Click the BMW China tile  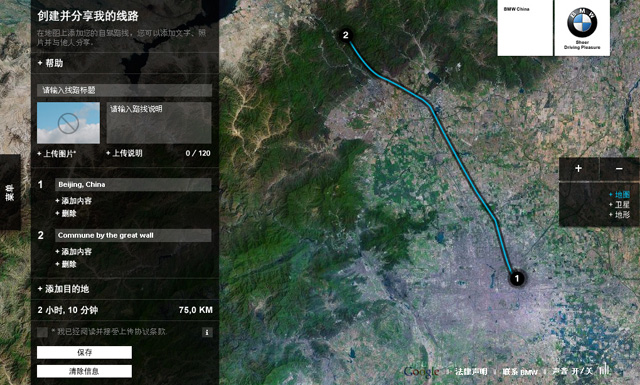pyautogui.click(x=525, y=28)
